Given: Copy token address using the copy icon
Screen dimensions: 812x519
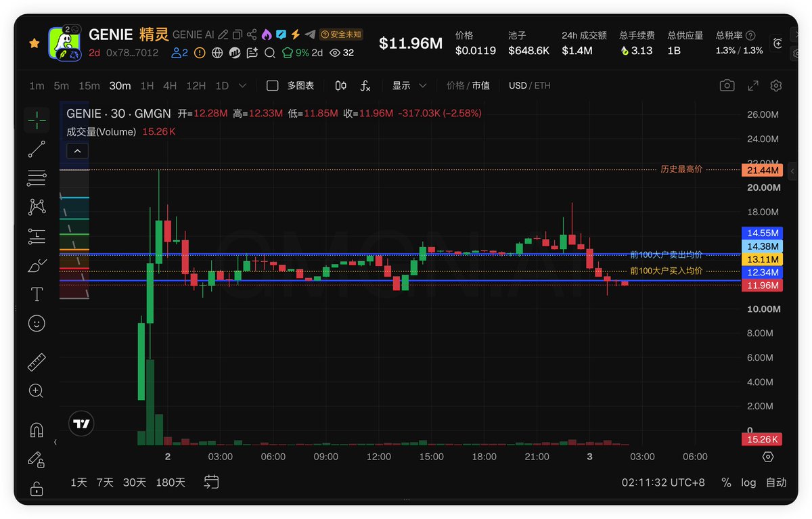Looking at the screenshot, I should 238,35.
